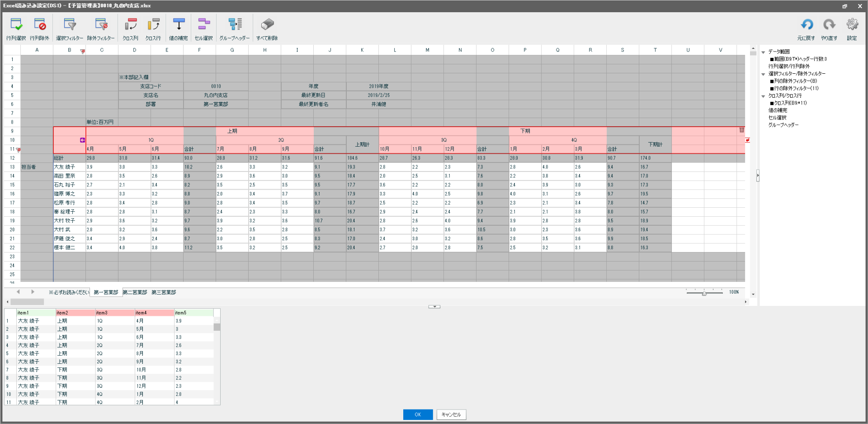Adjust the zoom slider near 100%

pyautogui.click(x=704, y=293)
